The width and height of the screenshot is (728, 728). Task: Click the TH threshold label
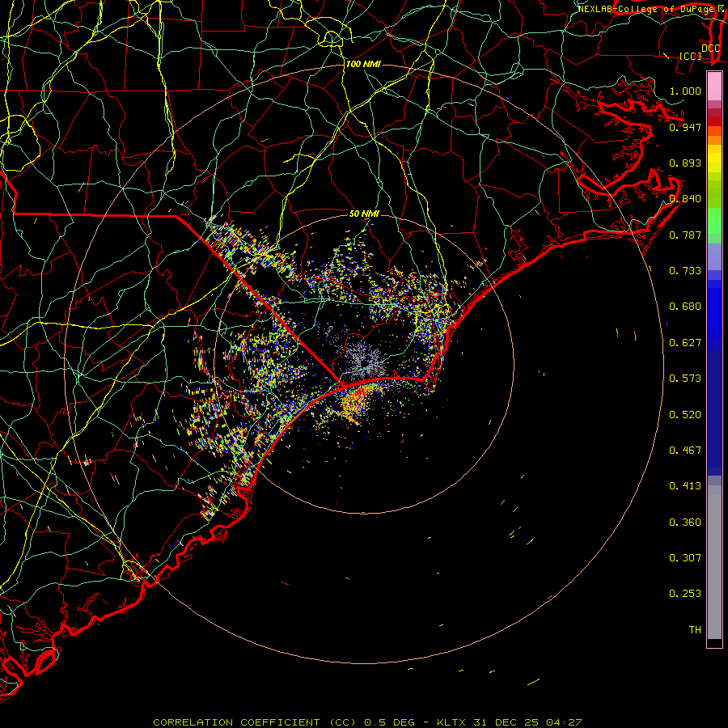[x=695, y=630]
